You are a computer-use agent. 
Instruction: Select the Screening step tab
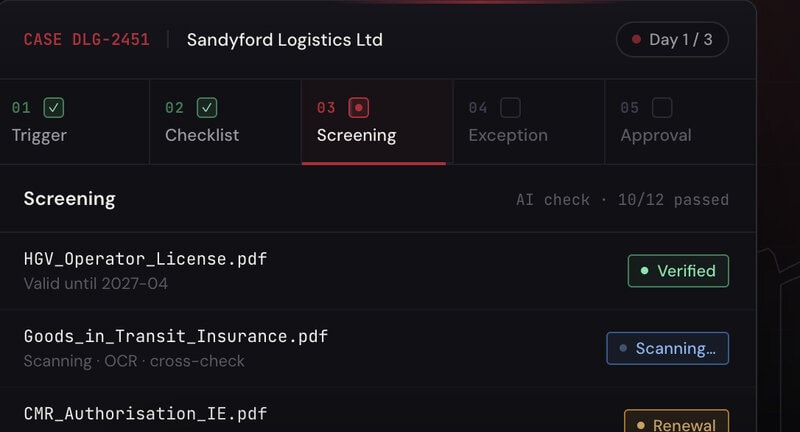377,122
